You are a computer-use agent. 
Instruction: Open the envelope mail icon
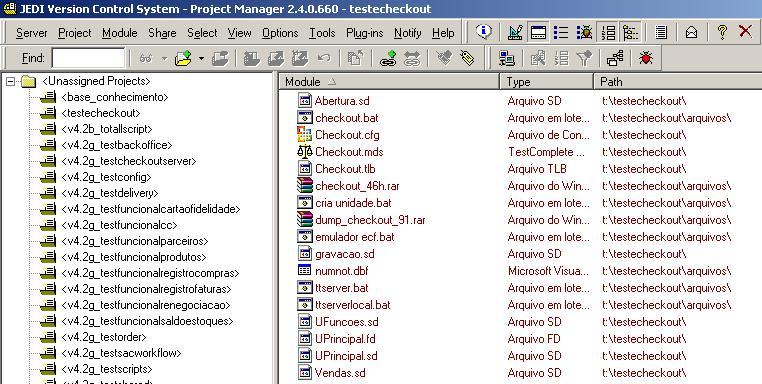point(691,33)
